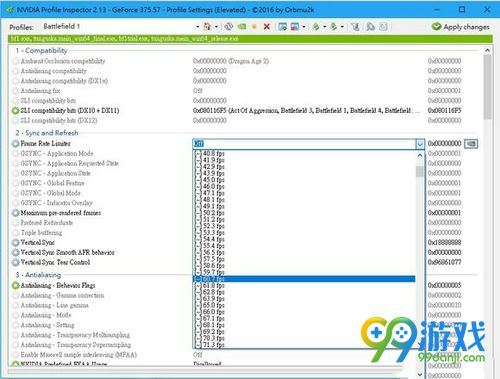Screen dimensions: 500x379
Task: Choose 60.7 fps from the list
Action: click(304, 279)
